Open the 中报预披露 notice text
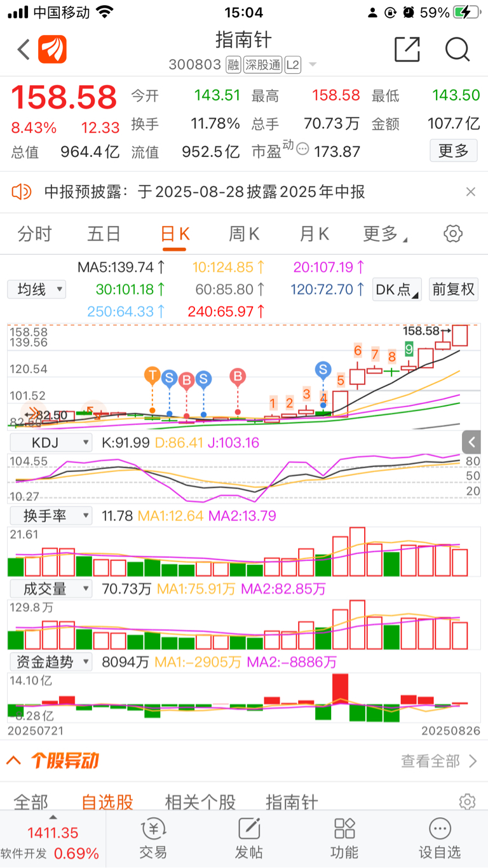 pyautogui.click(x=205, y=191)
